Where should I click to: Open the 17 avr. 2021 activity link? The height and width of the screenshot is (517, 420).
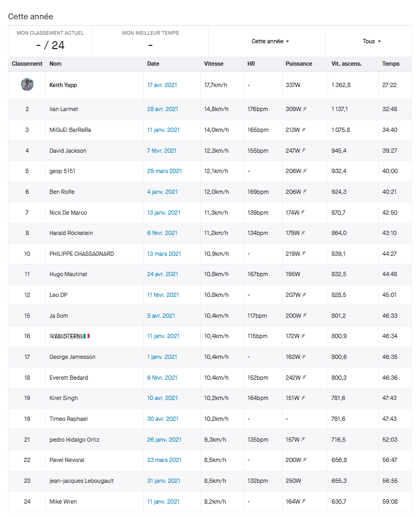point(162,85)
